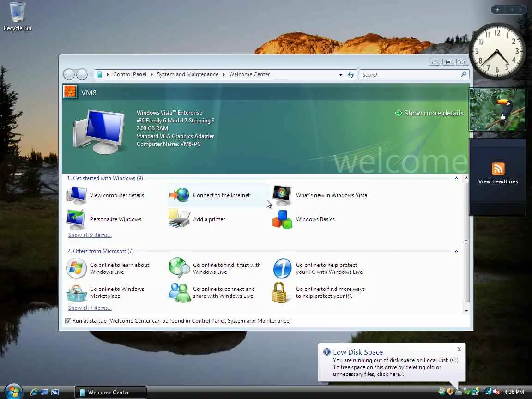532x399 pixels.
Task: Open the Windows Basics cubes icon
Action: tap(282, 219)
